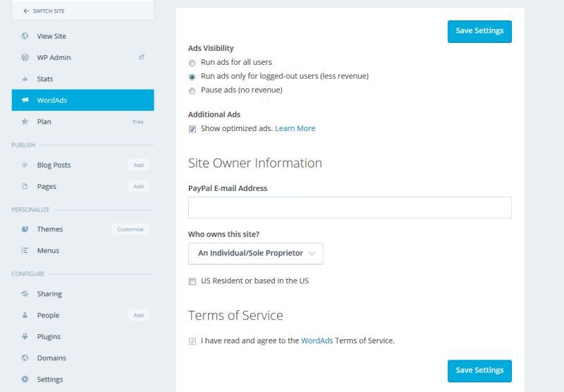Click Switch Site back arrow

[x=27, y=11]
